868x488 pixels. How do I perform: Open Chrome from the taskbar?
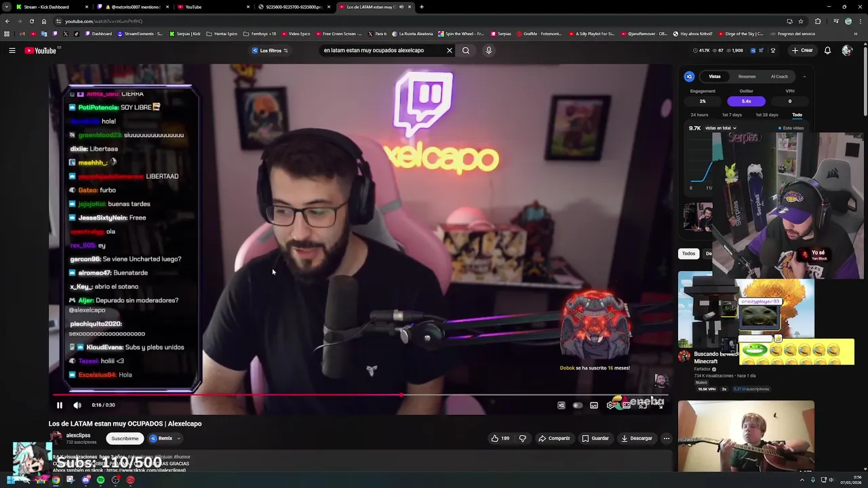[x=56, y=480]
